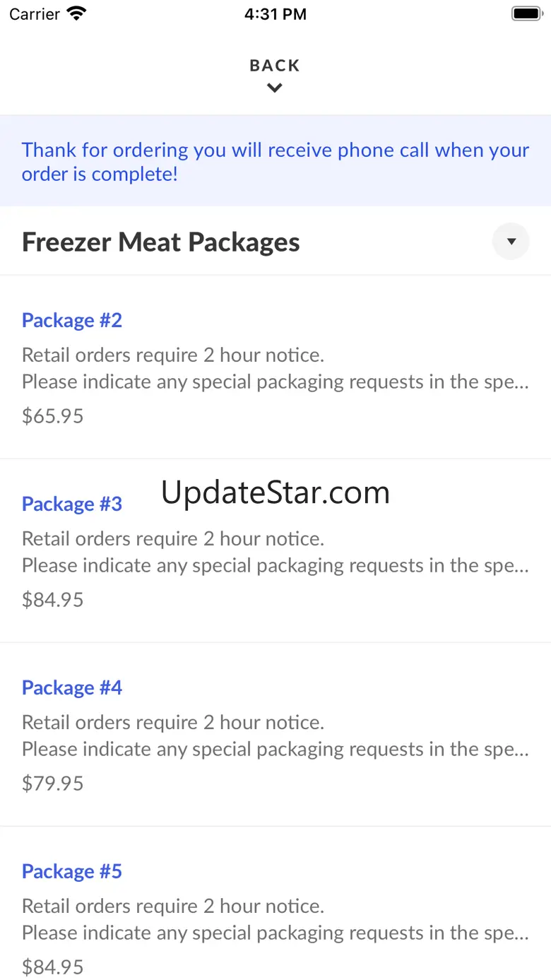This screenshot has width=551, height=980.
Task: Open Package #5 title link
Action: [x=72, y=871]
